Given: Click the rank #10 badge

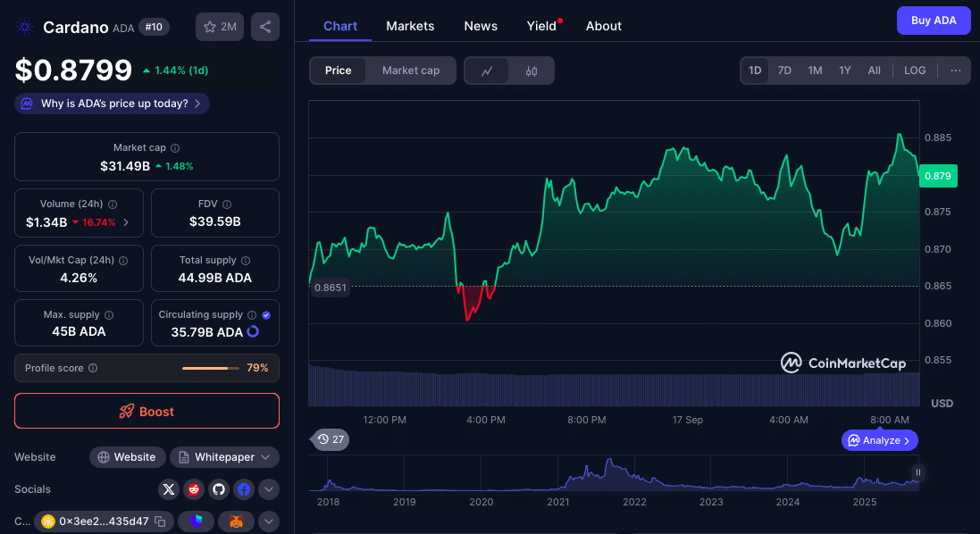Looking at the screenshot, I should pyautogui.click(x=154, y=27).
